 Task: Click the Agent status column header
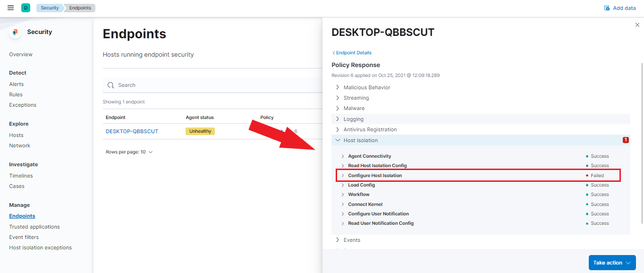click(x=200, y=117)
